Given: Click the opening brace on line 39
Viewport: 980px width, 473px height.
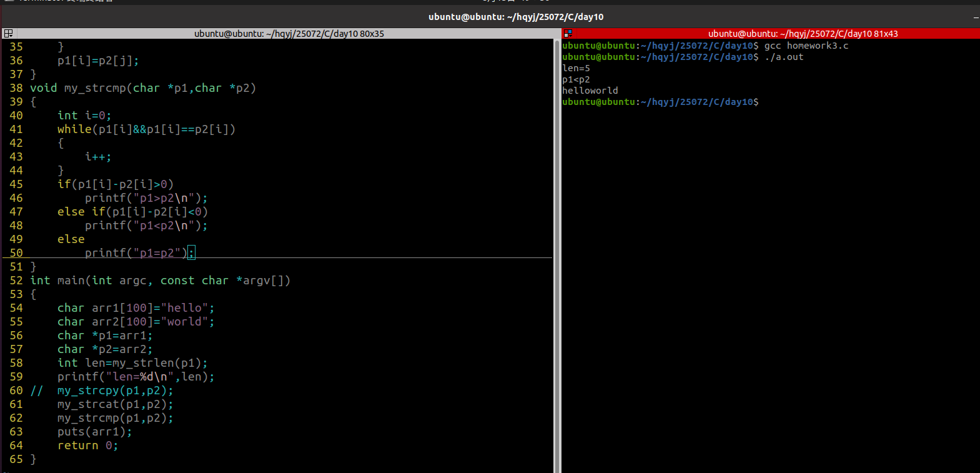Looking at the screenshot, I should [x=33, y=102].
